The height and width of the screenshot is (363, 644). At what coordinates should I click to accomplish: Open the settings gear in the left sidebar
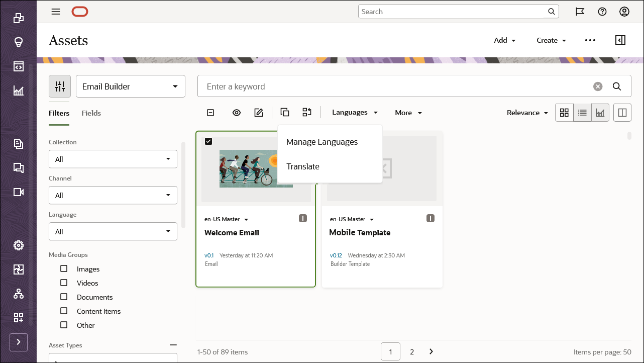pos(18,245)
